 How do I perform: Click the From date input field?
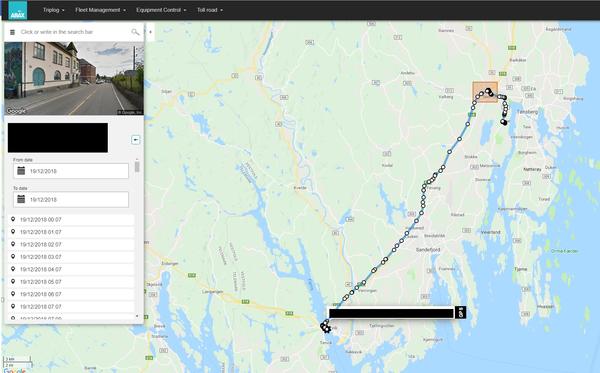(71, 171)
